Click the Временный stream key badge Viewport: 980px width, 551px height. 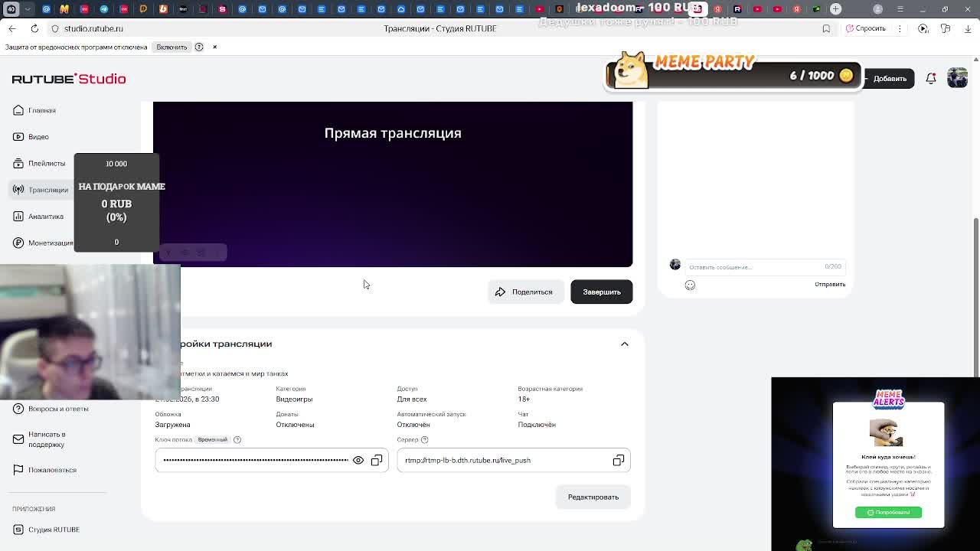tap(213, 440)
